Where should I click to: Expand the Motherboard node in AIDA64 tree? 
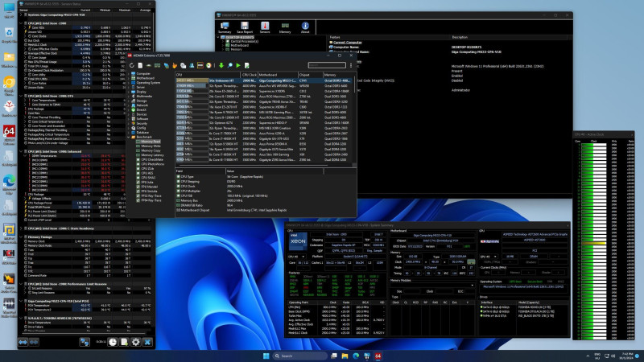coord(129,78)
